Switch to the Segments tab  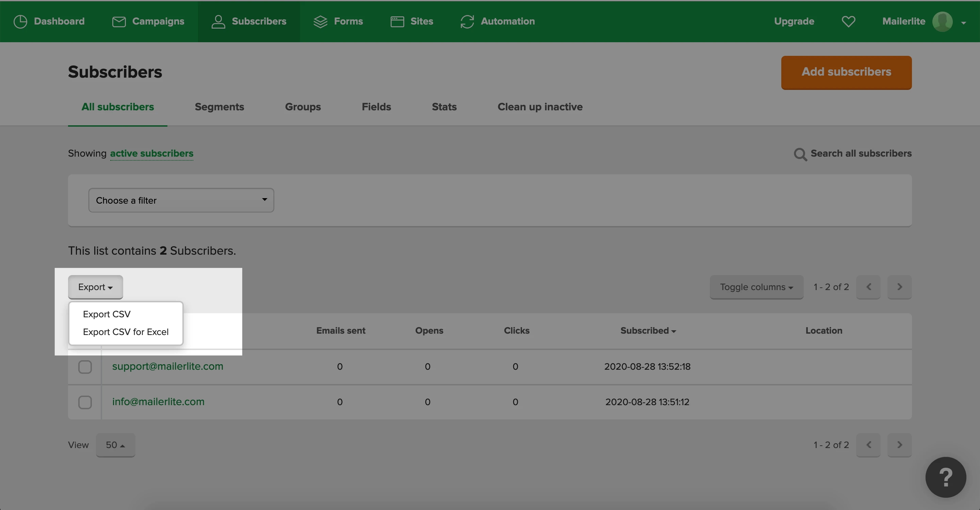pyautogui.click(x=219, y=107)
